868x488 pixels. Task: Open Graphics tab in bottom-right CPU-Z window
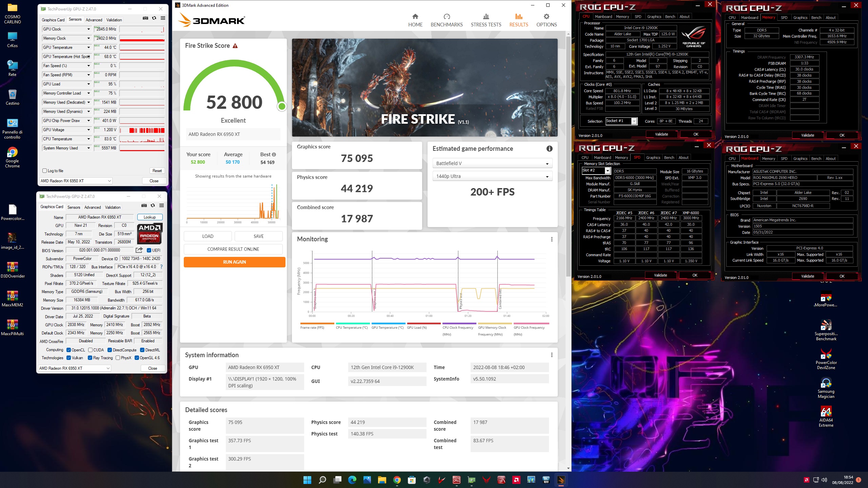[x=800, y=159]
